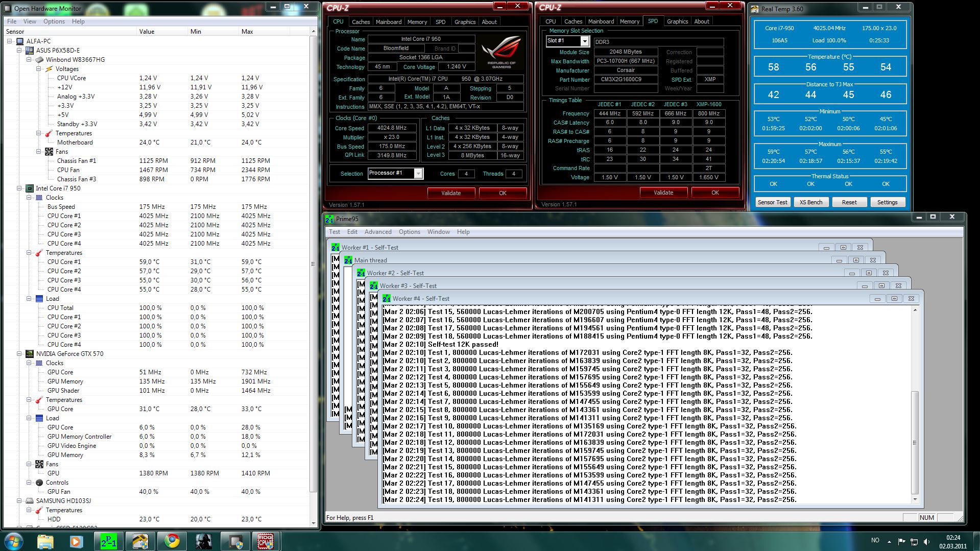Open File menu in Open Hardware Monitor
Viewport: 980px width, 551px height.
tap(12, 21)
